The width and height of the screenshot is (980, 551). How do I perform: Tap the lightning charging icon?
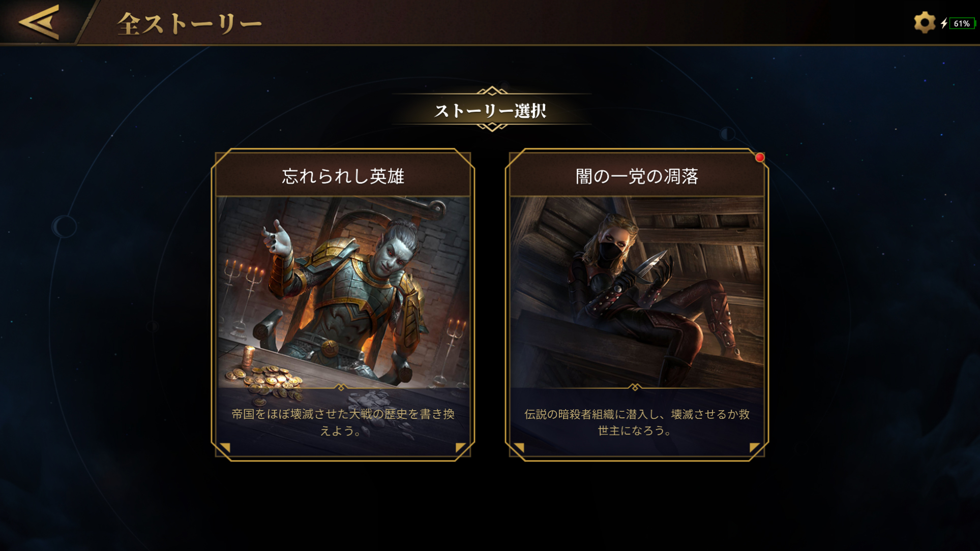coord(944,23)
